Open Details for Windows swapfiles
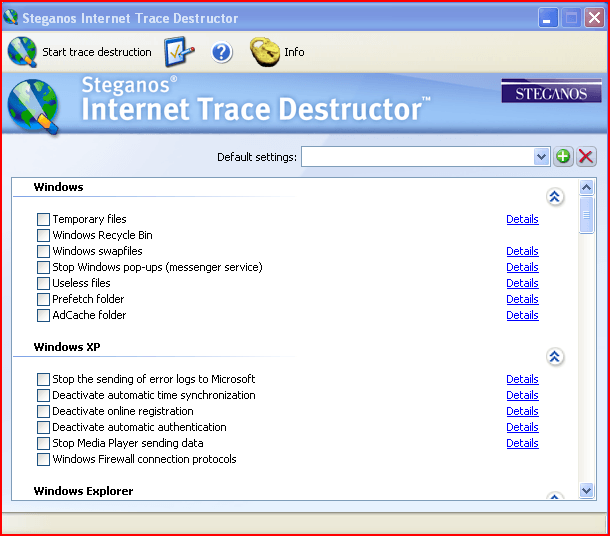 click(x=522, y=251)
